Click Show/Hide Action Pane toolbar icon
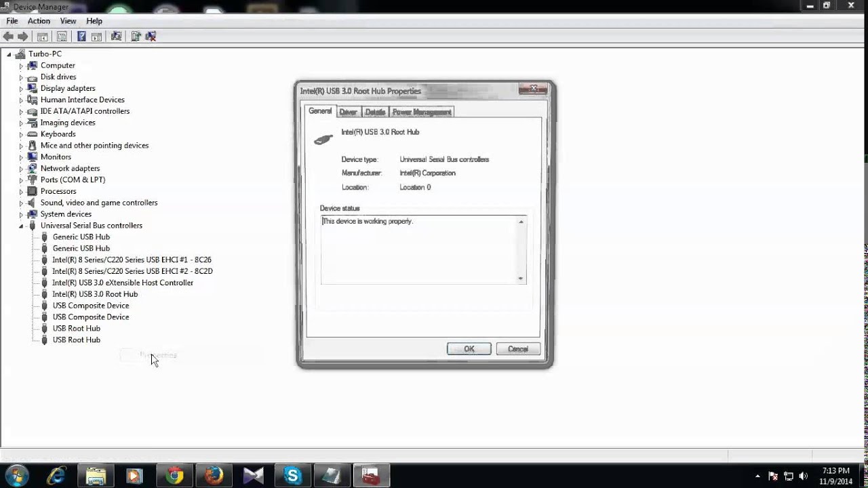Viewport: 868px width, 488px height. [96, 37]
